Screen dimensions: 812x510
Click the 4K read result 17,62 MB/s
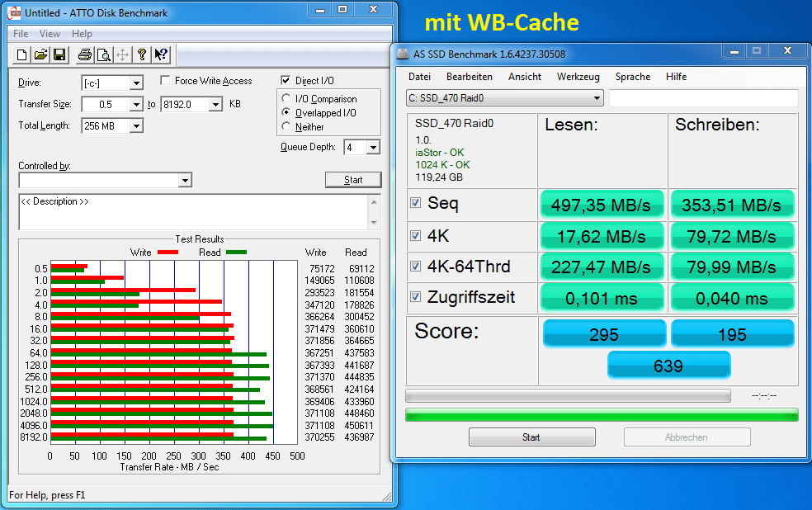point(602,237)
